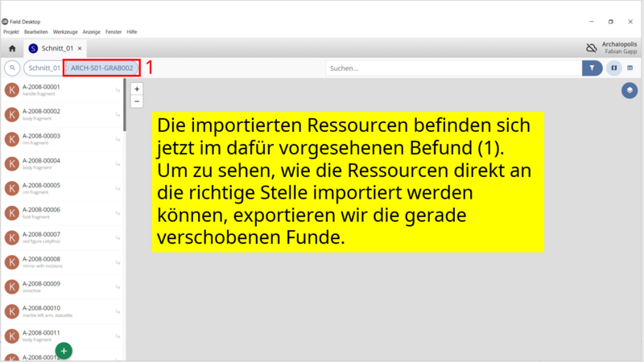Viewport: 644px width, 362px height.
Task: Select the Schnitt_01 tab
Action: (56, 49)
